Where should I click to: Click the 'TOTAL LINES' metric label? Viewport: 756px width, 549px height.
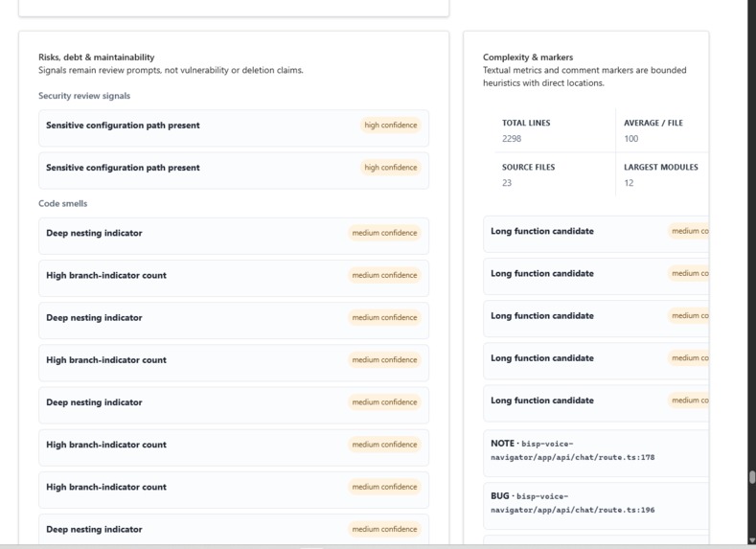[x=526, y=123]
